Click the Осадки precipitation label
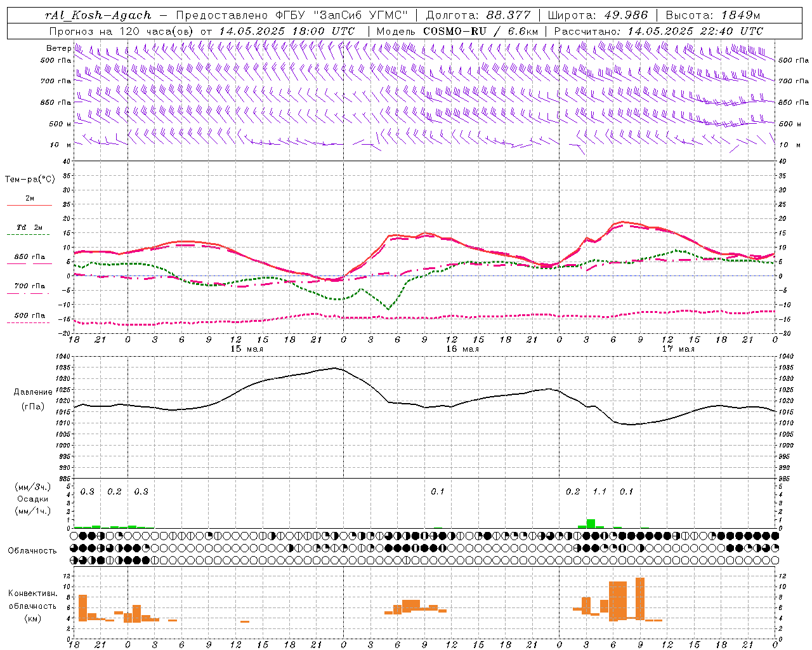The height and width of the screenshot is (650, 812). [x=33, y=499]
